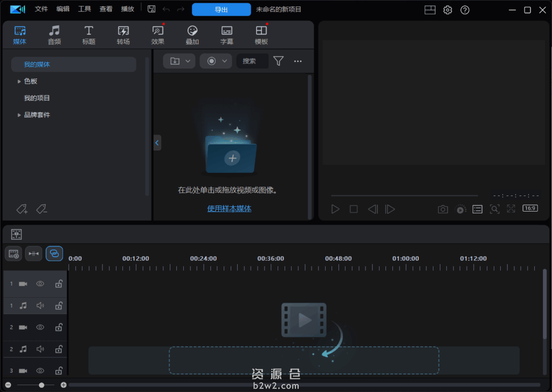Screen dimensions: 552x392
Task: Open the 文件 menu
Action: [x=42, y=9]
